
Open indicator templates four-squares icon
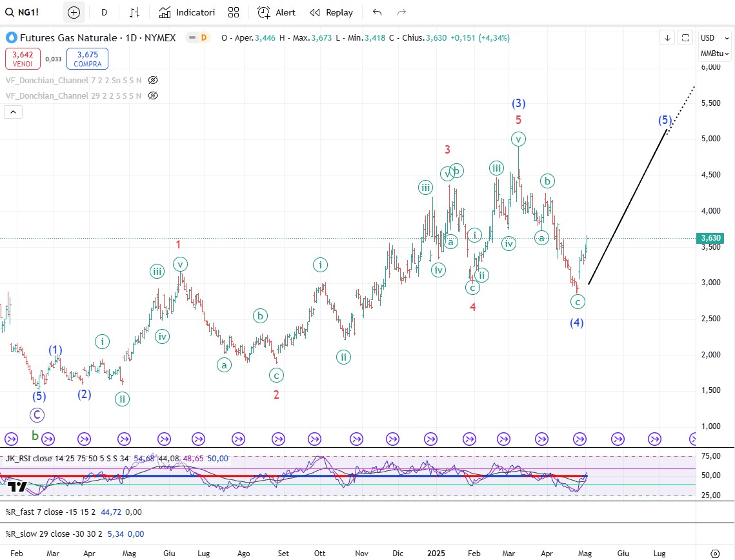pyautogui.click(x=234, y=12)
